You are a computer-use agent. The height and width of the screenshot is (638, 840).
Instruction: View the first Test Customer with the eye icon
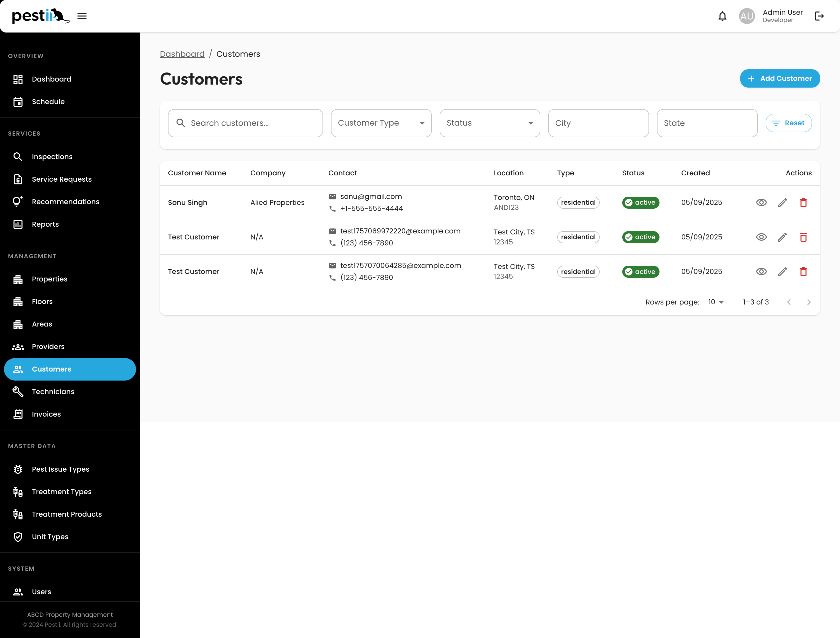(x=761, y=237)
